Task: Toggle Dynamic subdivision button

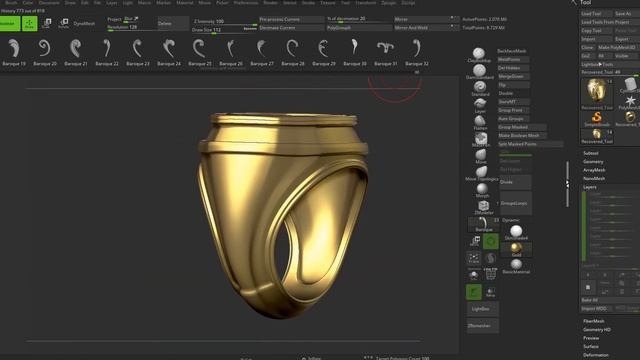Action: (x=511, y=220)
